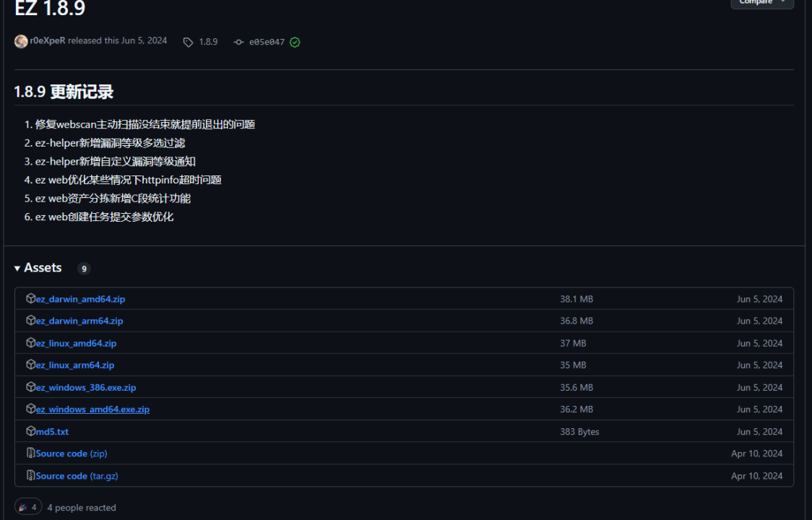Click the "4 people reacted" text
812x520 pixels.
pos(82,508)
